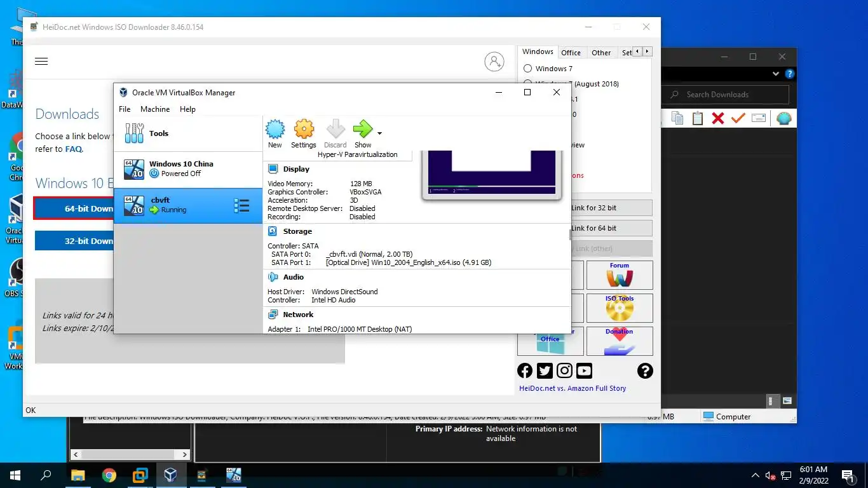
Task: Click the Audio section header
Action: pyautogui.click(x=293, y=277)
